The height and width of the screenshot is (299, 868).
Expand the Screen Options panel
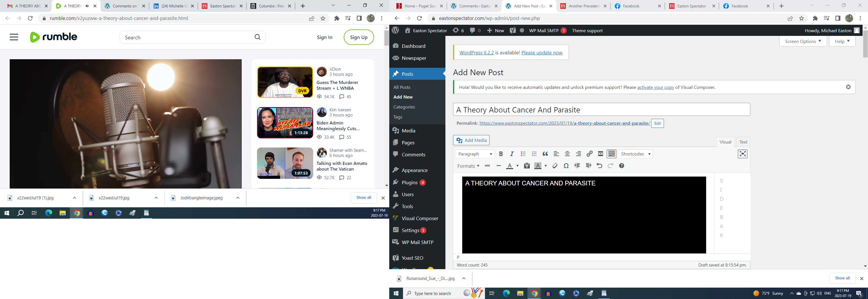tap(803, 41)
